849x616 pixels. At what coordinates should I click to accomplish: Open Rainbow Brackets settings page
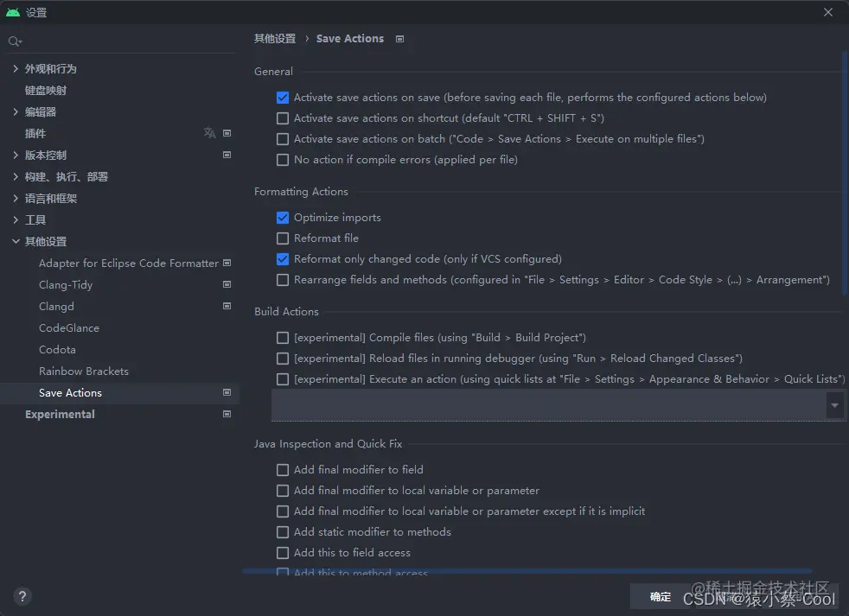tap(83, 372)
